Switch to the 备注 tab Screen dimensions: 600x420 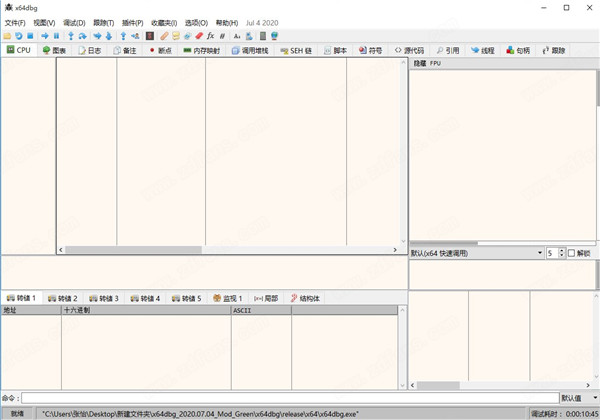coord(125,50)
